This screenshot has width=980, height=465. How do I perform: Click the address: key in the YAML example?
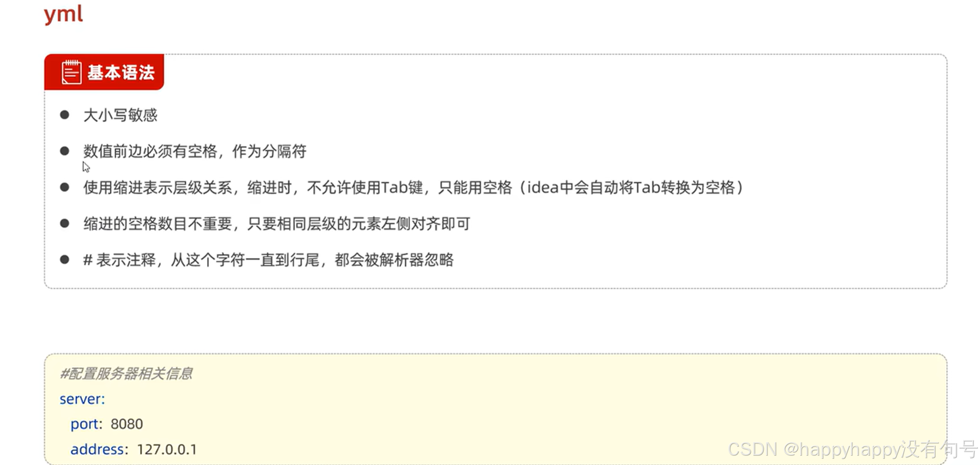click(x=99, y=449)
